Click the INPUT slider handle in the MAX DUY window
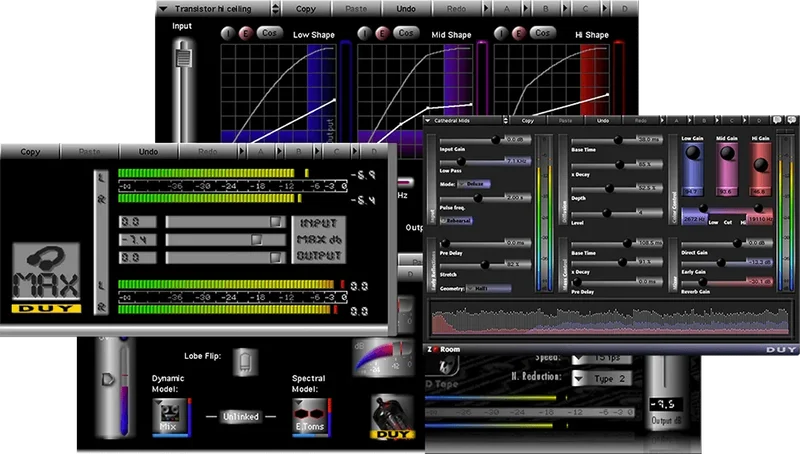800x454 pixels. [x=276, y=221]
